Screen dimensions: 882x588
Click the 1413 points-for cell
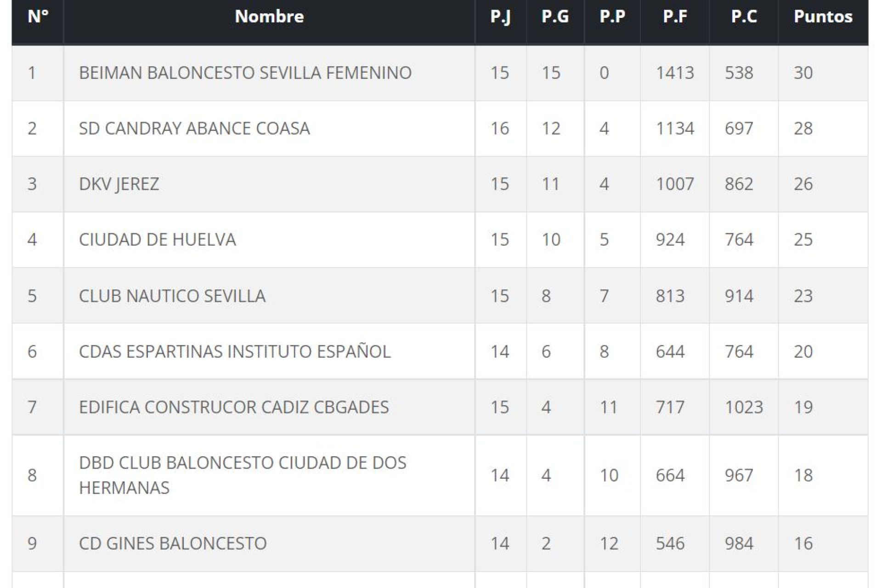point(674,73)
